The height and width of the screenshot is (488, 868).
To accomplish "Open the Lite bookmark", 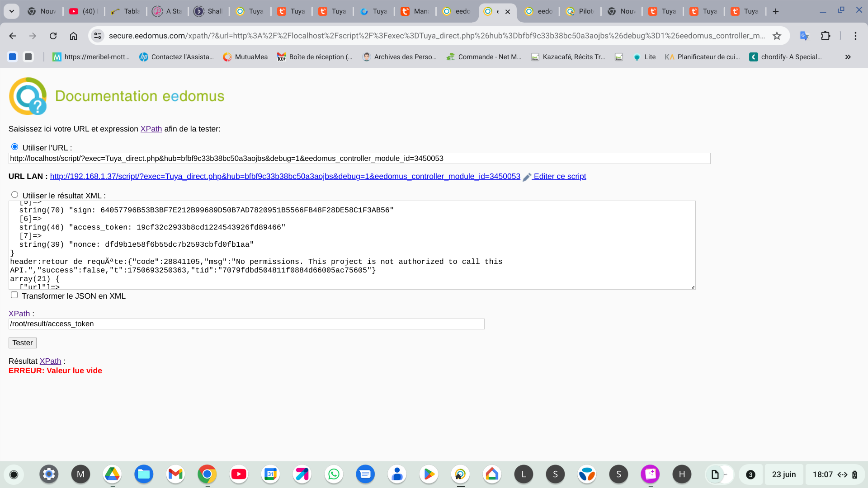I will tap(645, 57).
